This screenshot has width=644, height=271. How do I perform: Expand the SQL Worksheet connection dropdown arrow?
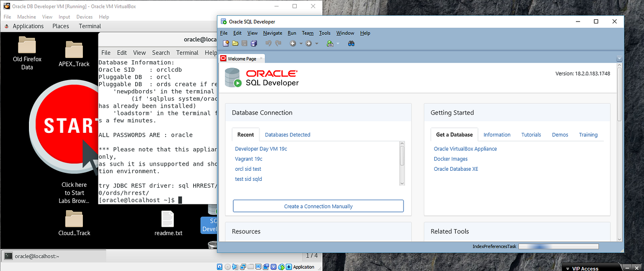coord(338,44)
